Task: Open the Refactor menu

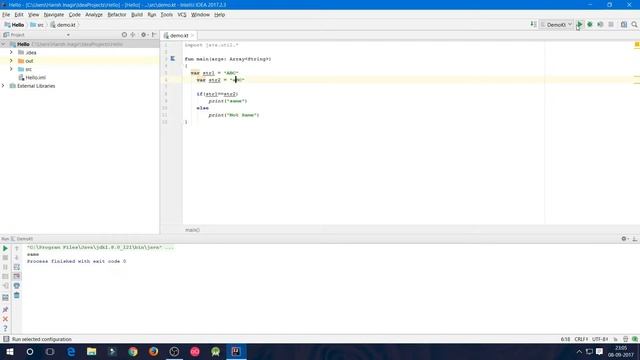Action: pyautogui.click(x=117, y=15)
